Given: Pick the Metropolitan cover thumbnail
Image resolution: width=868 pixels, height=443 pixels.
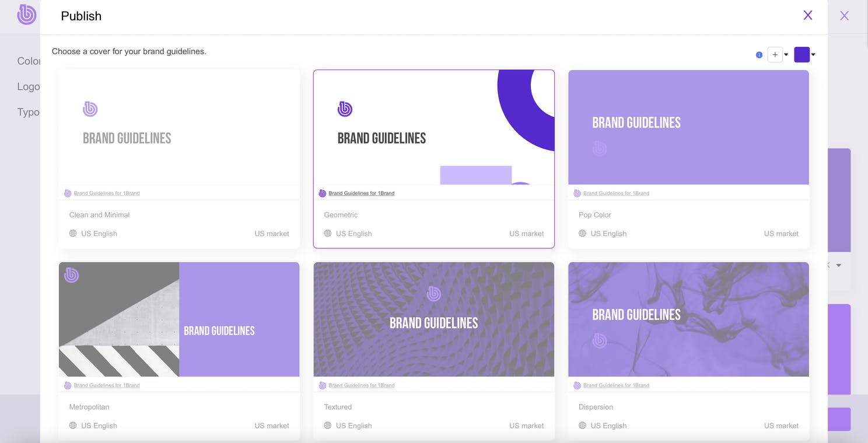Looking at the screenshot, I should pyautogui.click(x=179, y=319).
